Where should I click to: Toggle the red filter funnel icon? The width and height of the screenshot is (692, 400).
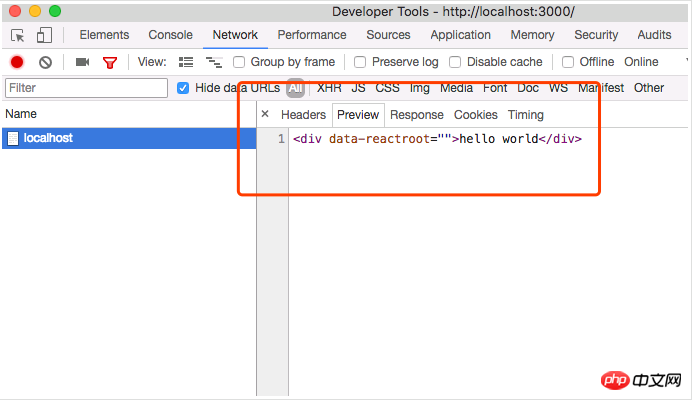pos(110,62)
